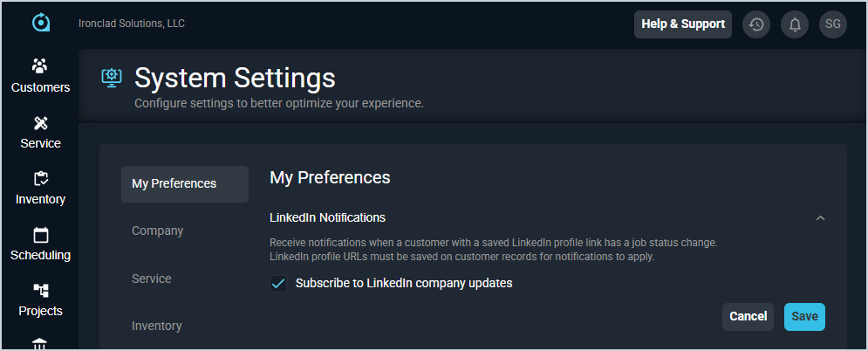Open the notifications bell icon
The width and height of the screenshot is (868, 351).
tap(795, 24)
